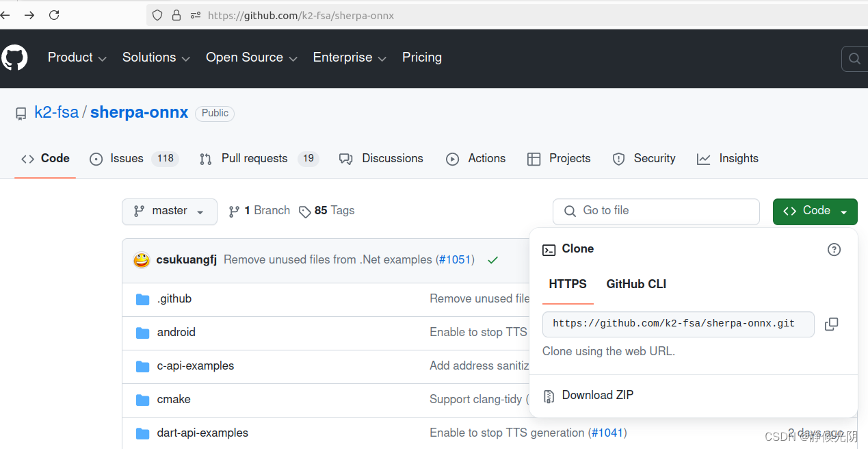Expand the Enterprise menu

pos(350,57)
